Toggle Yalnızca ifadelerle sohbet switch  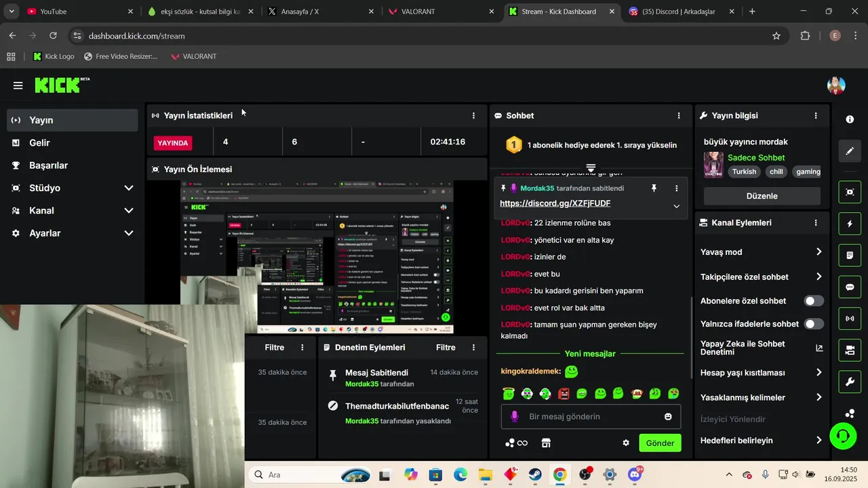pos(814,324)
